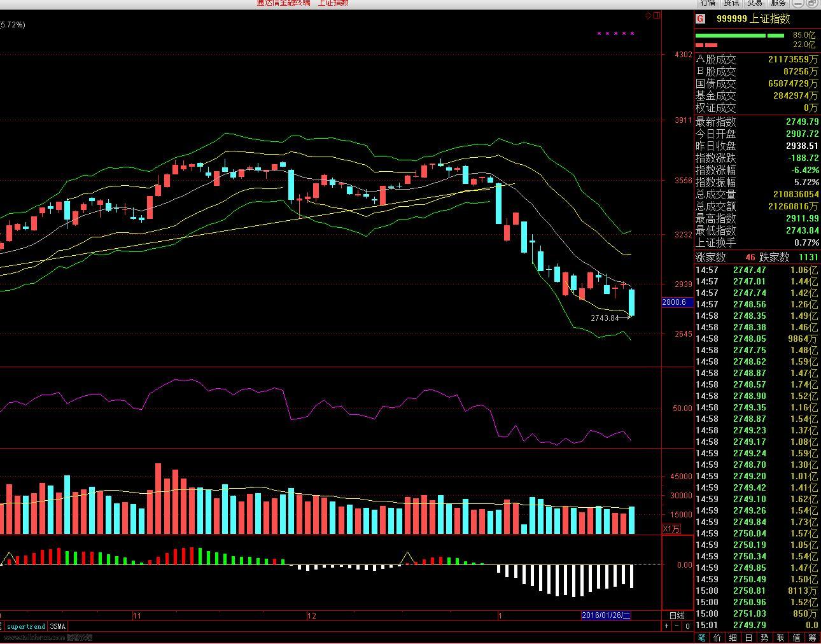Select the 3SMA indicator tab
This screenshot has width=821, height=644.
[58, 627]
